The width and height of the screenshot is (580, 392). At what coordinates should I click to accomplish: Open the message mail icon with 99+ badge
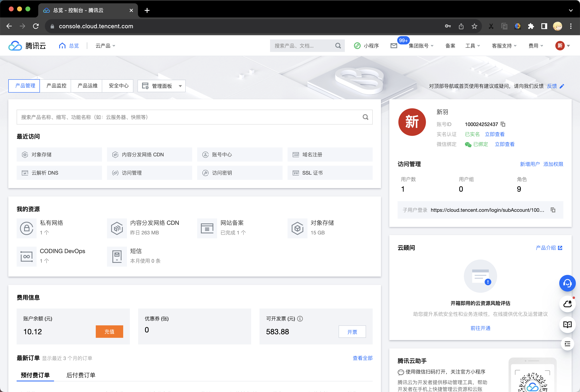(394, 46)
